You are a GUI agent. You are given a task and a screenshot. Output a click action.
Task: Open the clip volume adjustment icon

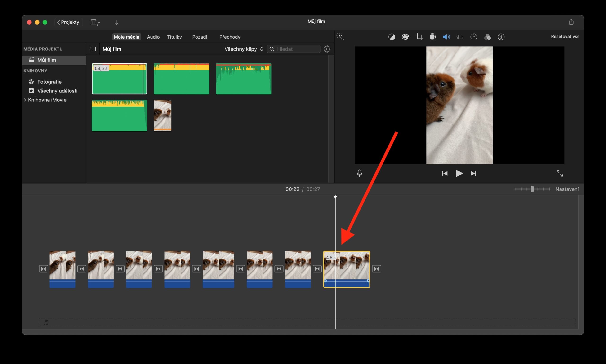[446, 37]
